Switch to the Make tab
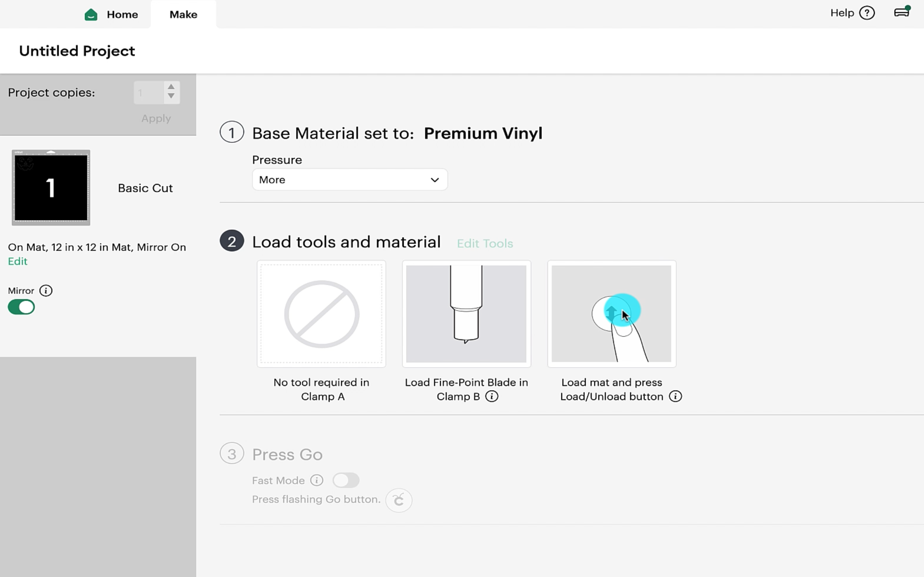 pyautogui.click(x=183, y=14)
